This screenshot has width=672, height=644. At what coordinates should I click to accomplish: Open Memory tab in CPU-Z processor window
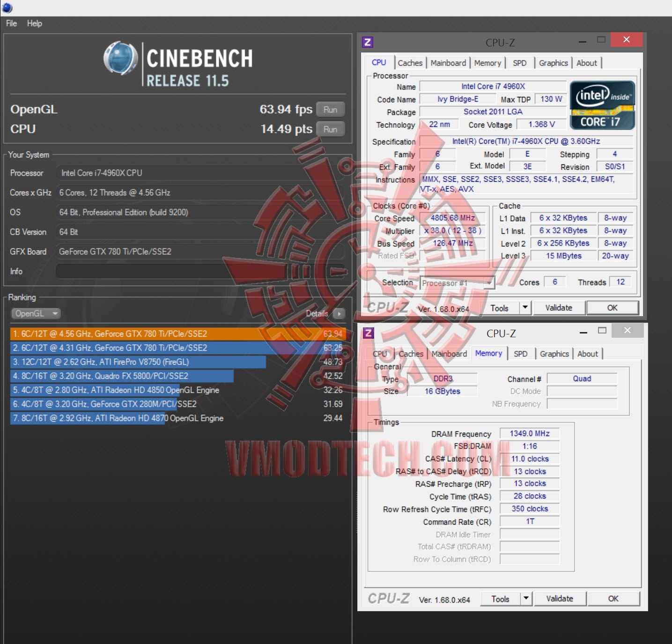487,63
